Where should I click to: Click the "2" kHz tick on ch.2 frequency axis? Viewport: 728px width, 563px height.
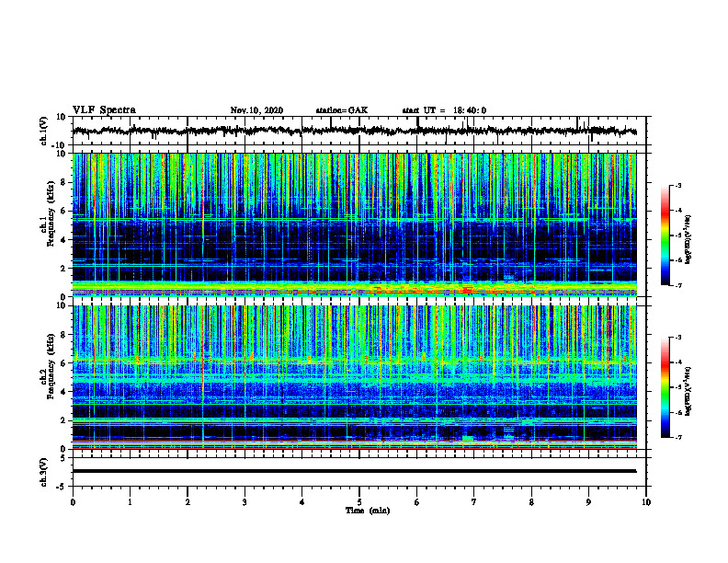tap(63, 420)
